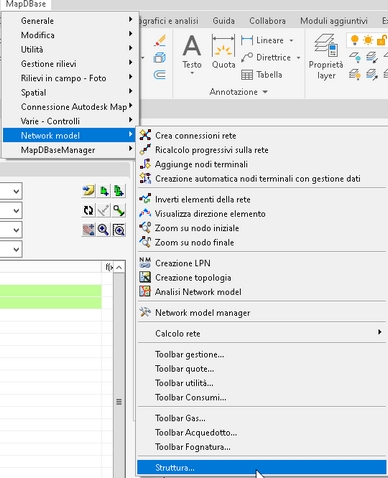Expand the Annotazione panel arrow

[x=265, y=92]
